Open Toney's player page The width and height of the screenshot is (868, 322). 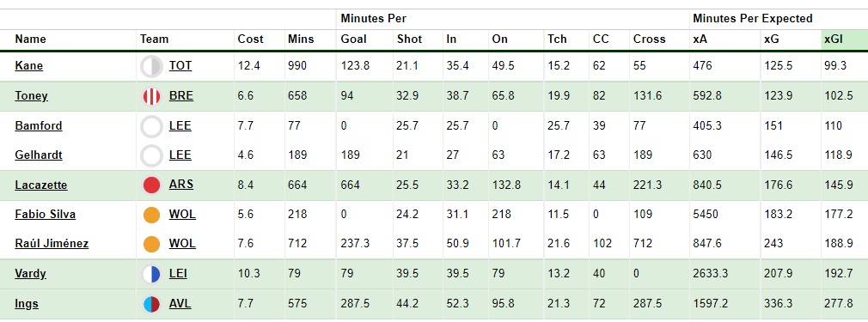(31, 95)
